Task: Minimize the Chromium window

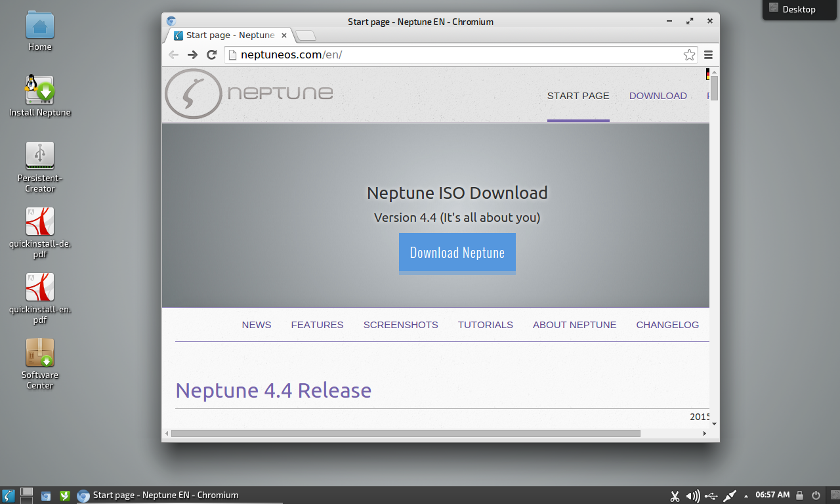Action: coord(670,21)
